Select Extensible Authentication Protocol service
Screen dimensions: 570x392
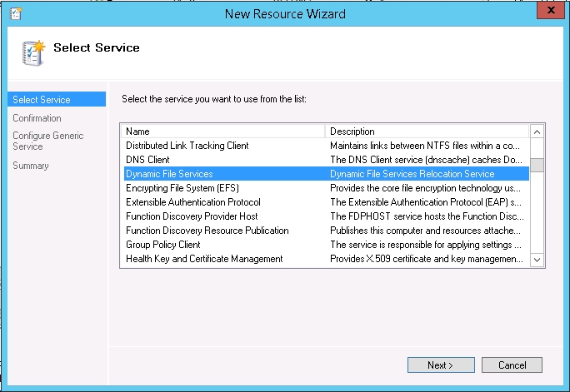pos(193,202)
